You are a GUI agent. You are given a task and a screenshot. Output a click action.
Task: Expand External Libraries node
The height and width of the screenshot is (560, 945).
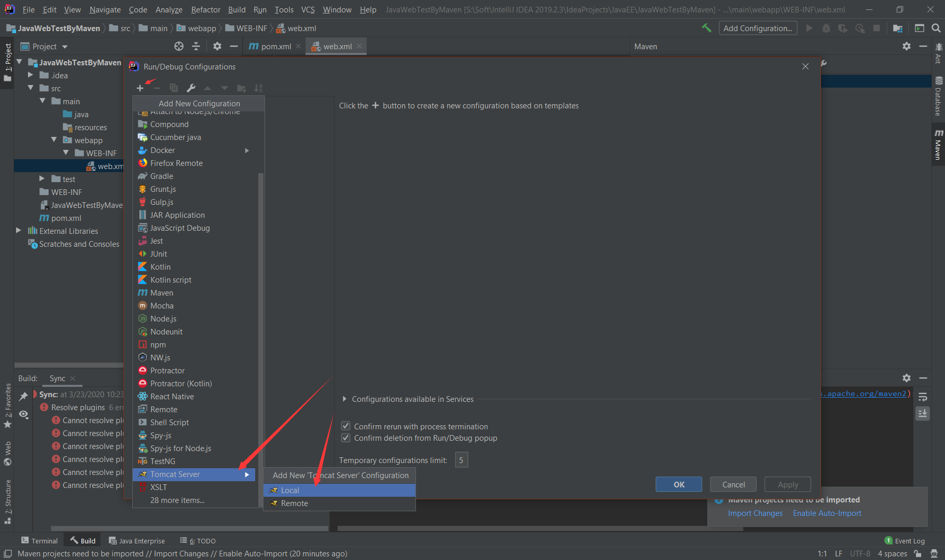(x=19, y=230)
